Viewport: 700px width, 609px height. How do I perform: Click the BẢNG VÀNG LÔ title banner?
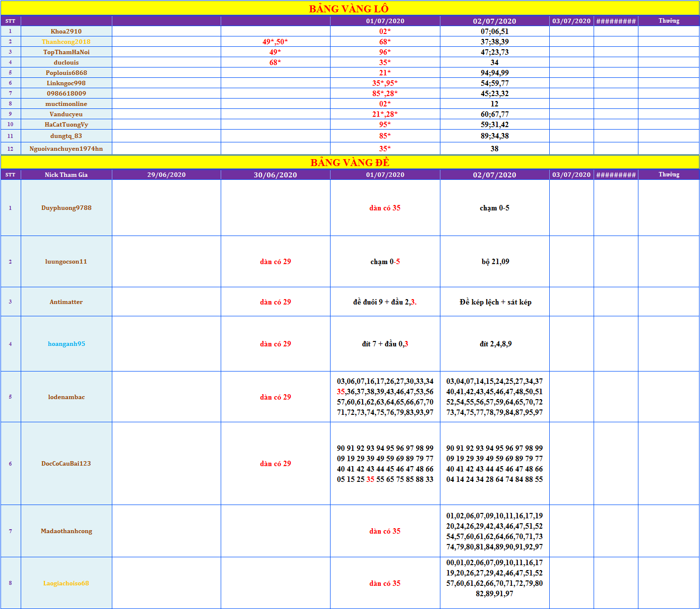pyautogui.click(x=350, y=8)
